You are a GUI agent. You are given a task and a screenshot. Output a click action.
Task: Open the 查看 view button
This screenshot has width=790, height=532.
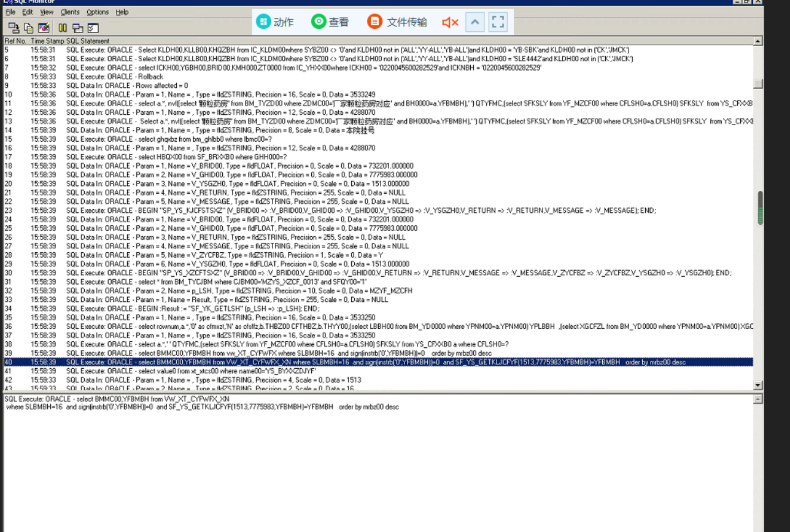coord(330,22)
